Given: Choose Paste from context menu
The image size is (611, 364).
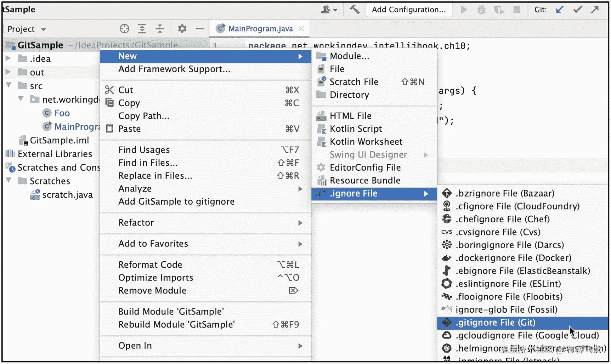Looking at the screenshot, I should [205, 129].
